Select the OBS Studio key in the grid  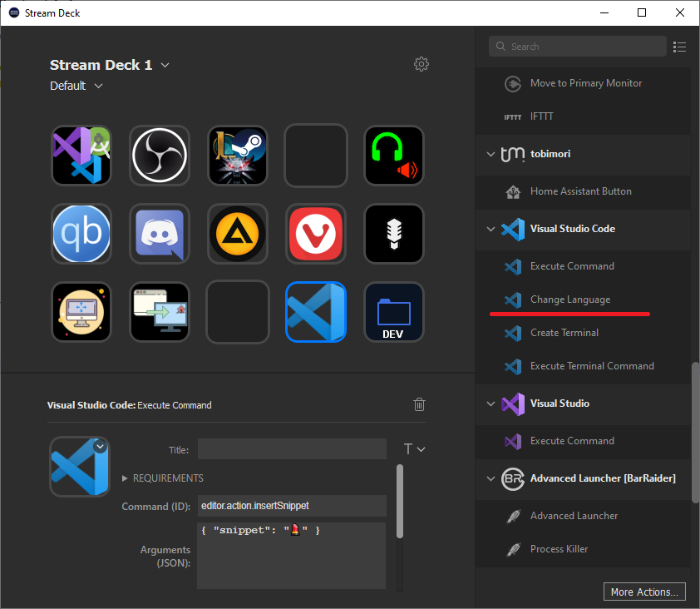[x=159, y=156]
